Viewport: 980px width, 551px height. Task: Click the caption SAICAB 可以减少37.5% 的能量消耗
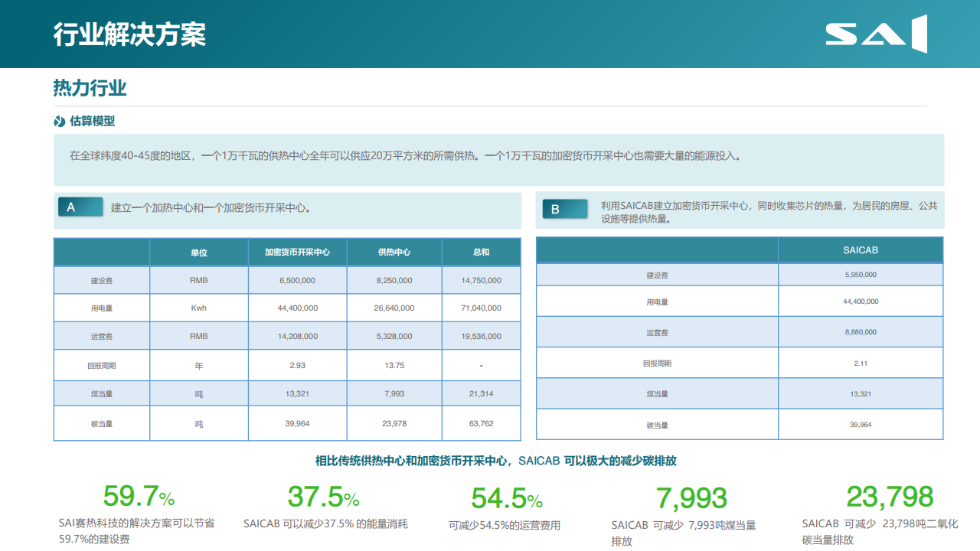(x=325, y=524)
